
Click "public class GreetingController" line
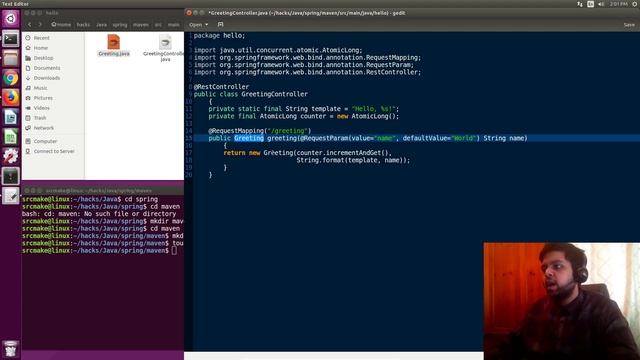[251, 94]
